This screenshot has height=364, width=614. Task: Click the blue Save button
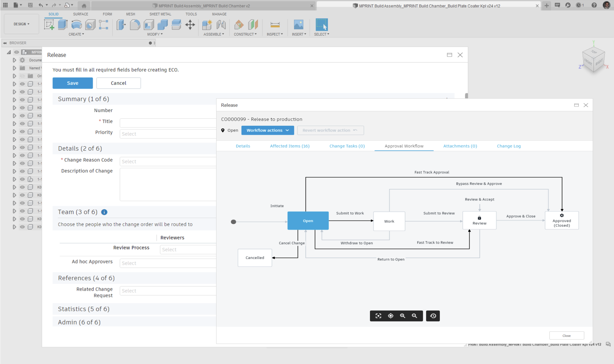(x=73, y=83)
